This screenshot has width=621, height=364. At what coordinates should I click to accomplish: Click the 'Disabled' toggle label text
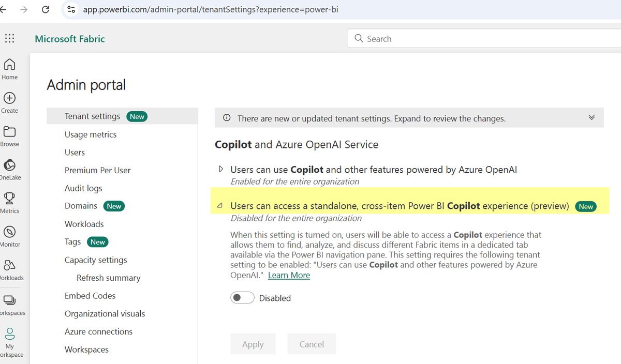[x=275, y=298]
